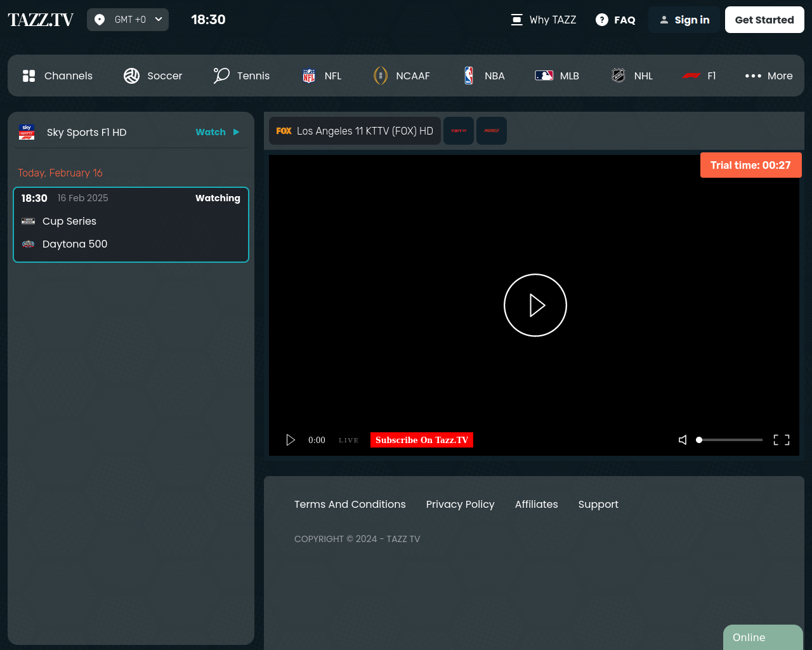Toggle mute with the speaker icon
The image size is (812, 650).
point(683,440)
